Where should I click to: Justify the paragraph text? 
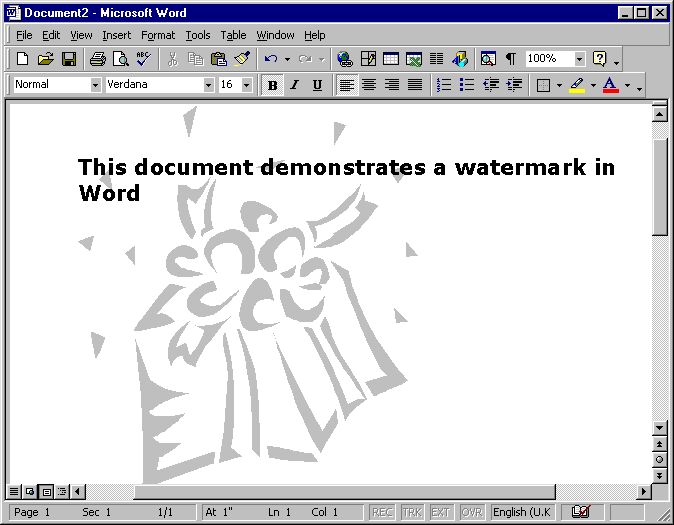[415, 85]
